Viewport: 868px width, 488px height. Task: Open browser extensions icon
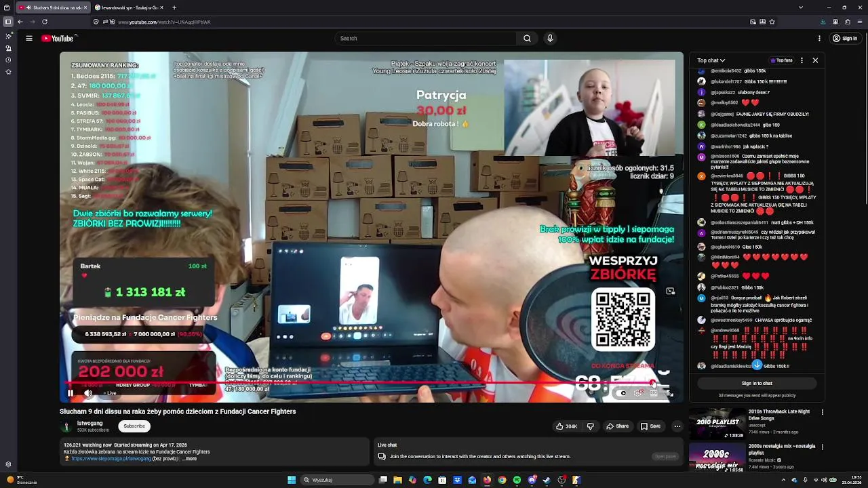click(x=847, y=22)
